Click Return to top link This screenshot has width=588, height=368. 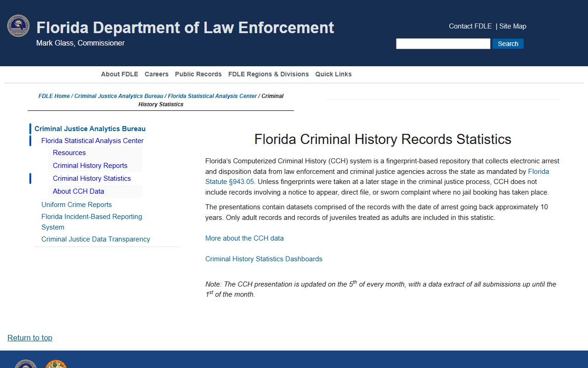pos(30,338)
